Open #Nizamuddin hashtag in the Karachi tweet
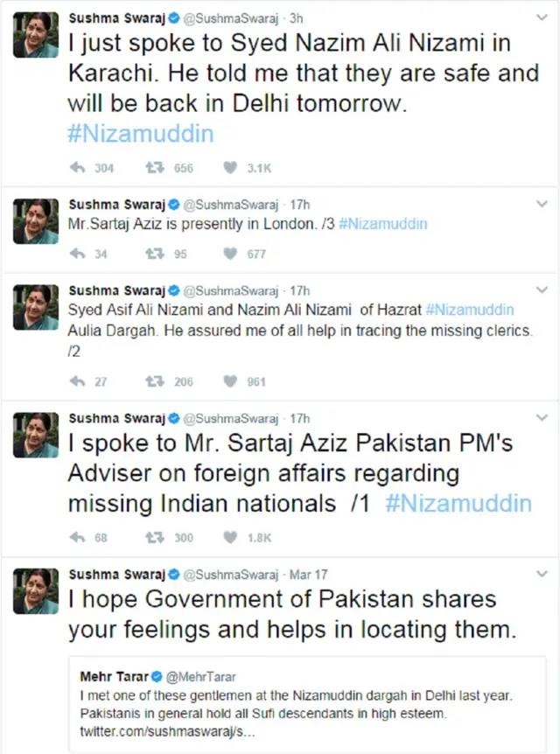560x754 pixels. pyautogui.click(x=140, y=134)
